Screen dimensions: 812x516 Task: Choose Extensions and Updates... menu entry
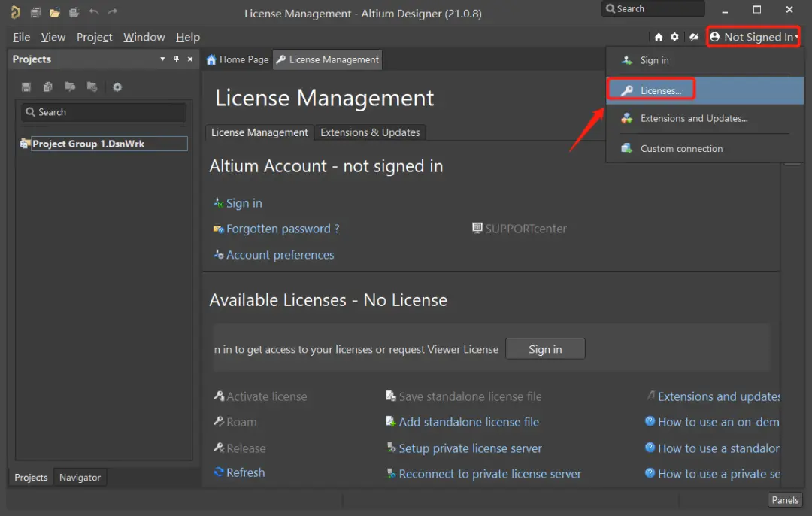704,119
